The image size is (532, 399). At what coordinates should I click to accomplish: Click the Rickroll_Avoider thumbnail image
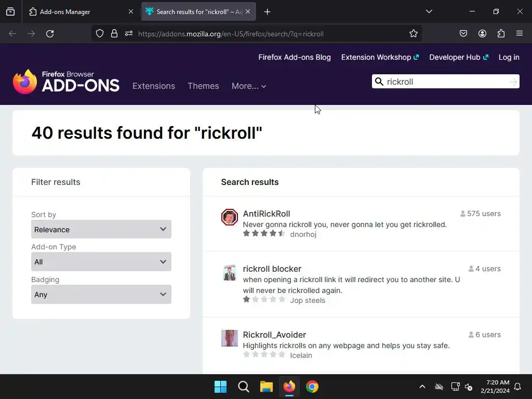229,338
